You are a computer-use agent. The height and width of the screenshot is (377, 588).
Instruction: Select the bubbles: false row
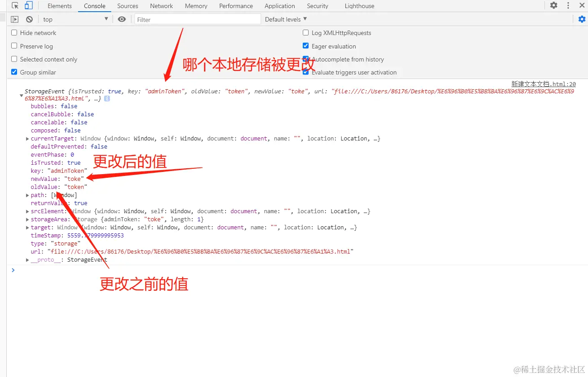[54, 106]
